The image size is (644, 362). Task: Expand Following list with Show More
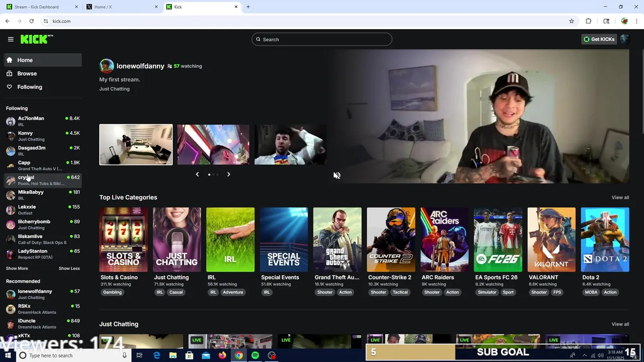17,268
